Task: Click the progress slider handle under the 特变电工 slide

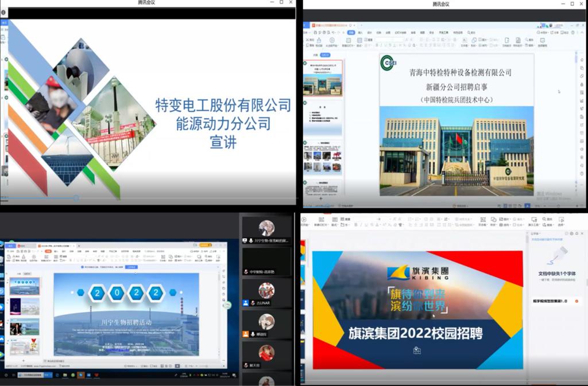Action: point(76,198)
